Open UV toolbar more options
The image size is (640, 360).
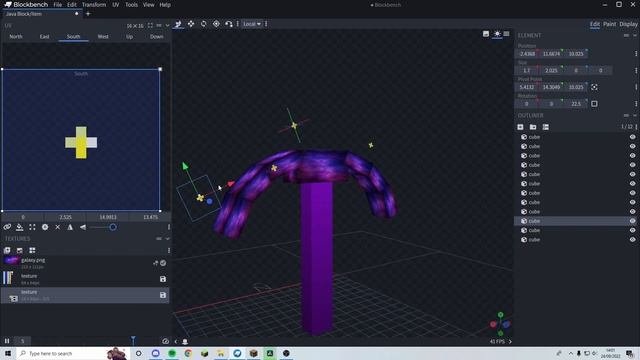click(169, 227)
